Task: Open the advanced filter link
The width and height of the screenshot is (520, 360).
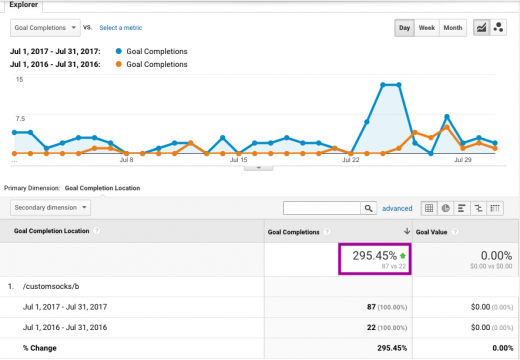Action: [397, 208]
